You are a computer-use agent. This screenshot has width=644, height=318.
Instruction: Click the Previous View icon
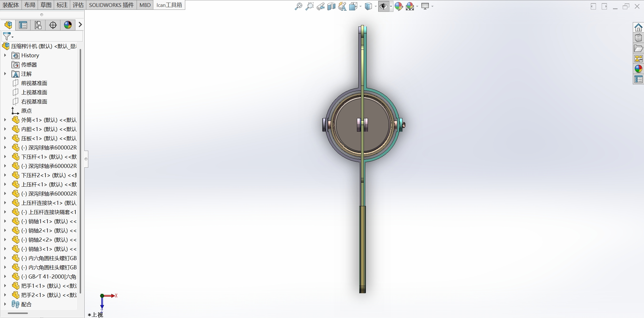(320, 6)
